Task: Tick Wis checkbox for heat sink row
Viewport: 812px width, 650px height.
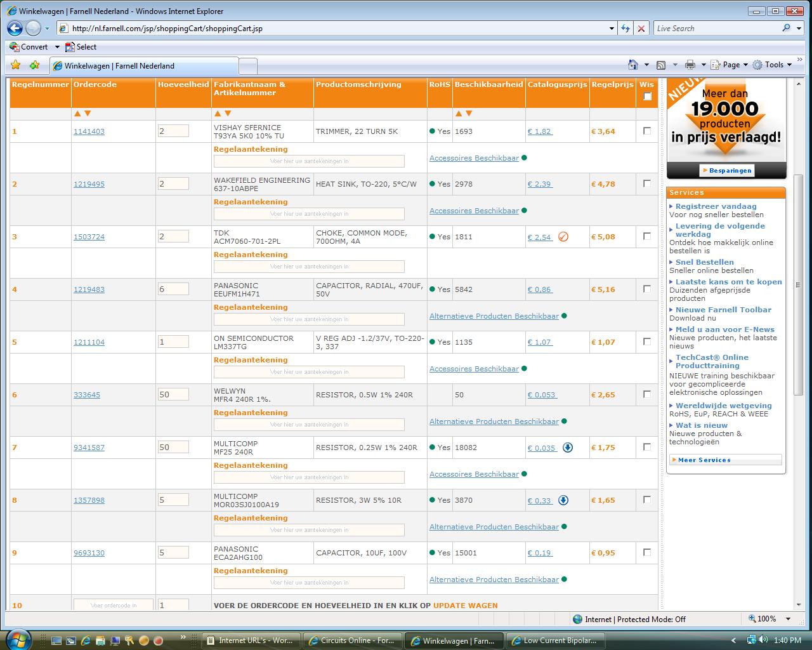Action: tap(647, 183)
